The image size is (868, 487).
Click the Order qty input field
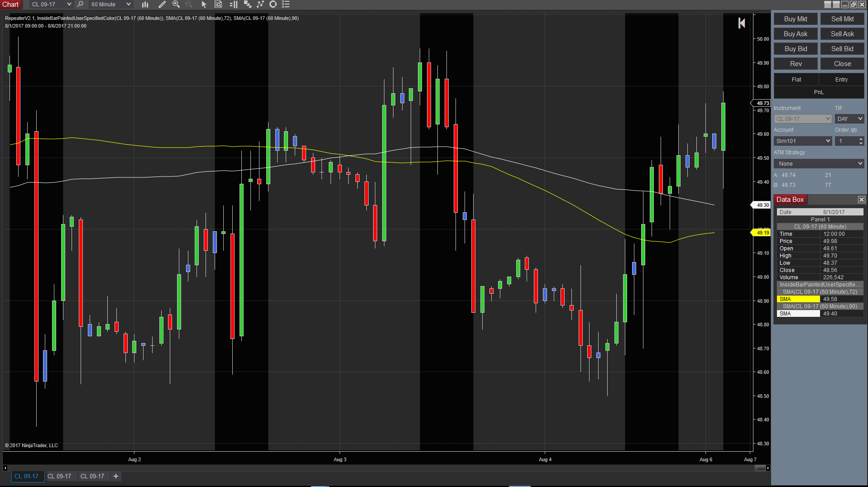click(x=846, y=141)
